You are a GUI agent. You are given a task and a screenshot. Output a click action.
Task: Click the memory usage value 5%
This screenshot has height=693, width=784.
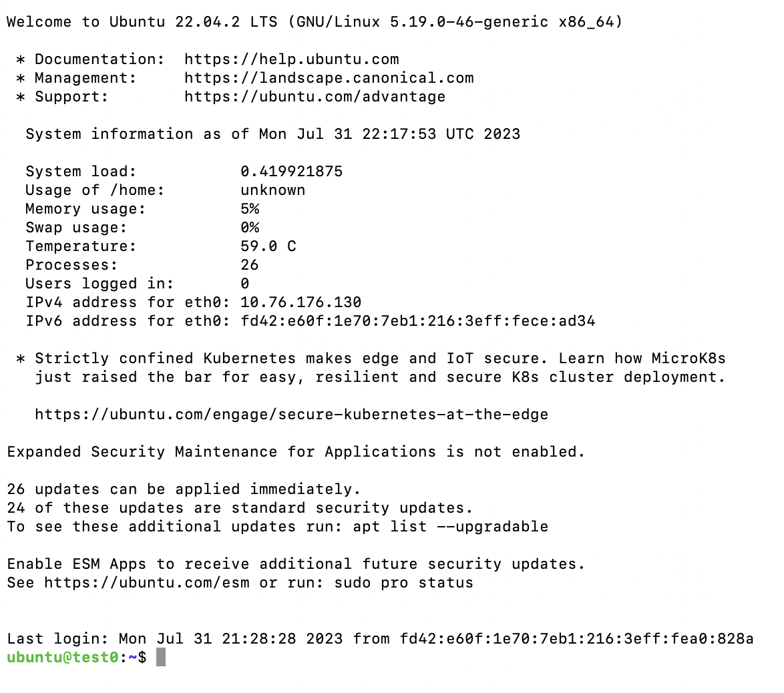tap(250, 209)
